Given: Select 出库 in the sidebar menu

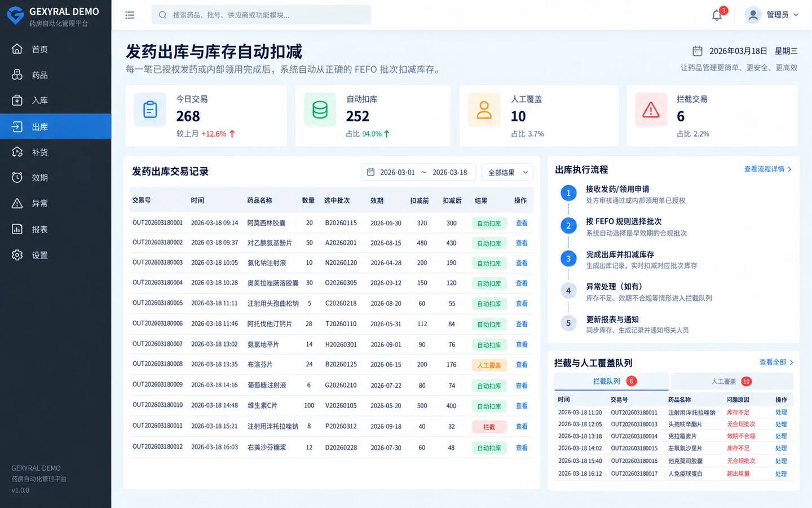Looking at the screenshot, I should [56, 126].
